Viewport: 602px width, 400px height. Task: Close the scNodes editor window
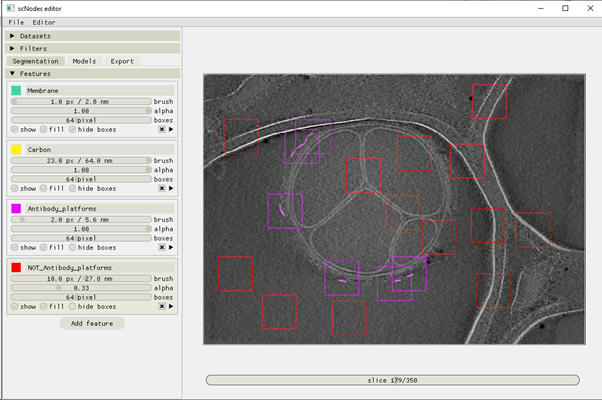point(590,8)
